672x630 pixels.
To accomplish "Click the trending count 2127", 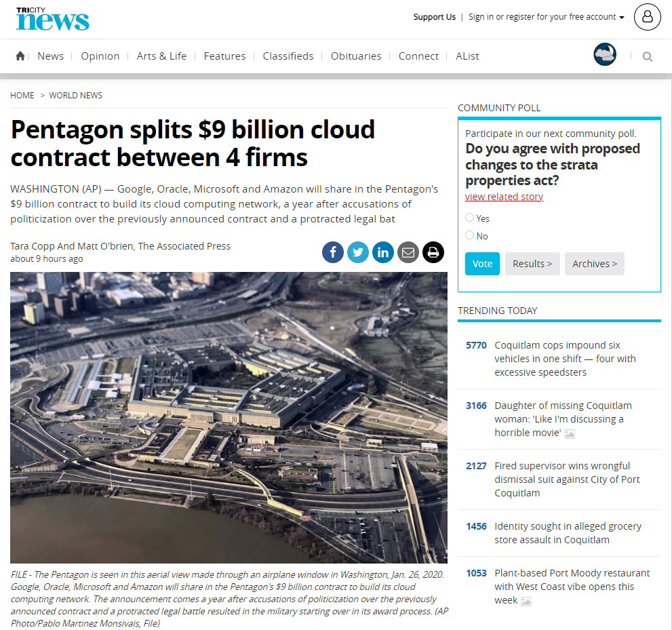I will point(476,467).
